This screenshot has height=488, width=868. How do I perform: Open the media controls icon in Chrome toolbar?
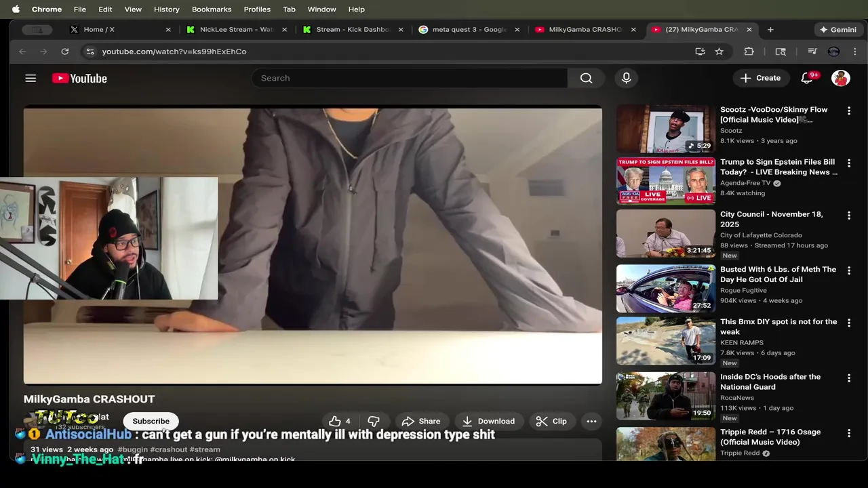[x=812, y=52]
